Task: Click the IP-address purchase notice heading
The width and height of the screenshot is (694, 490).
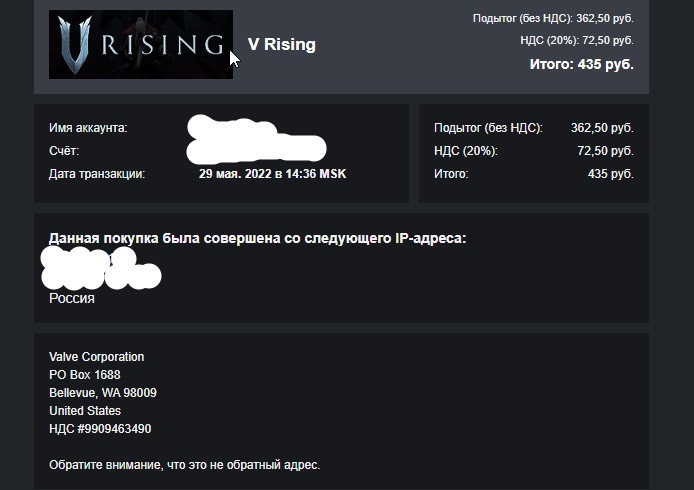Action: pyautogui.click(x=257, y=239)
